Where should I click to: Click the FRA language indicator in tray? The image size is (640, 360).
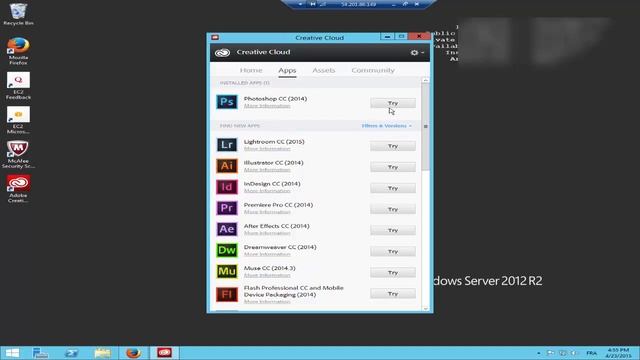(591, 353)
